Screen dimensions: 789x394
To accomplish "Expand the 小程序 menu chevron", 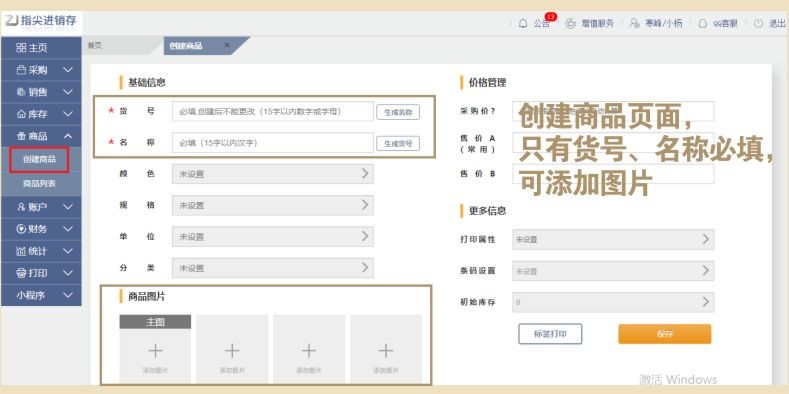I will click(68, 295).
